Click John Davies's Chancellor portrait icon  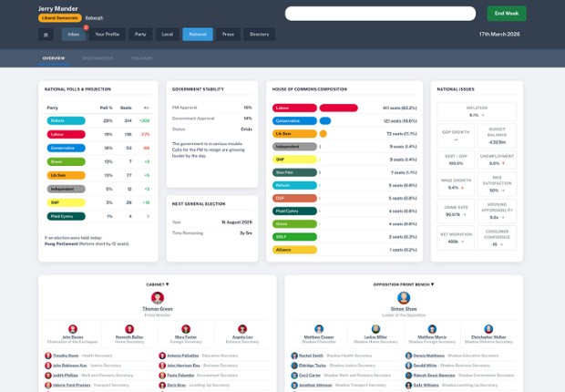(73, 329)
